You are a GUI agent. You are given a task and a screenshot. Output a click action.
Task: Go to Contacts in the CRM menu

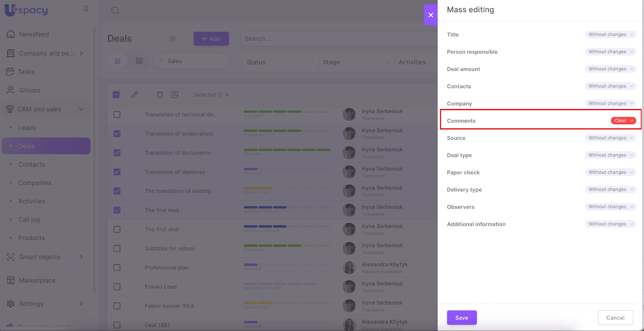click(x=31, y=164)
